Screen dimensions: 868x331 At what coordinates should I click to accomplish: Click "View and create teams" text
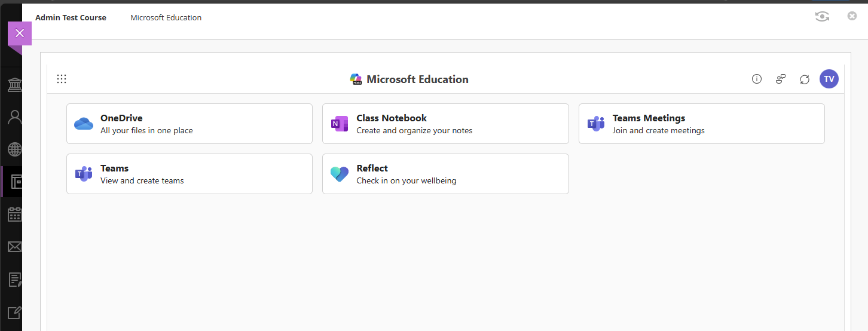[x=142, y=180]
